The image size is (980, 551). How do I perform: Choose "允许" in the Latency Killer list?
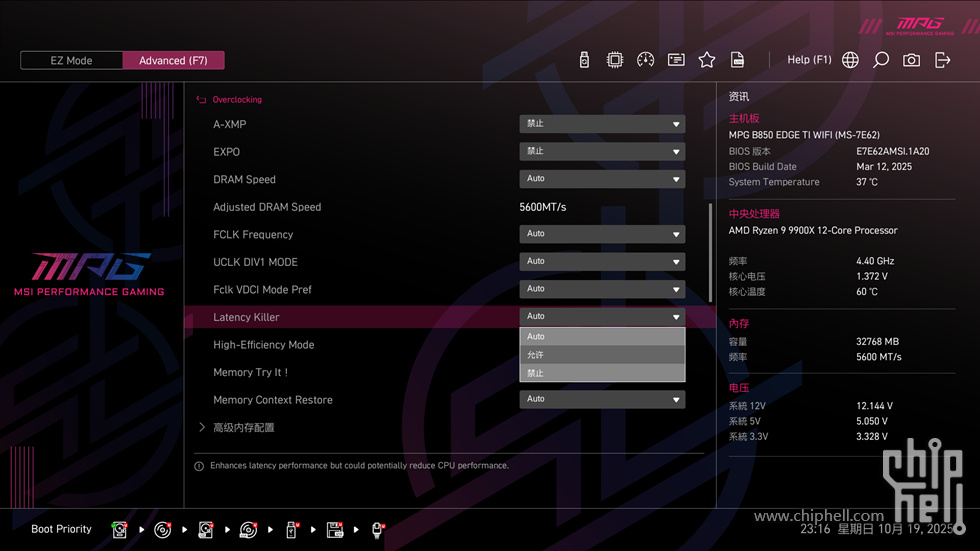point(602,355)
